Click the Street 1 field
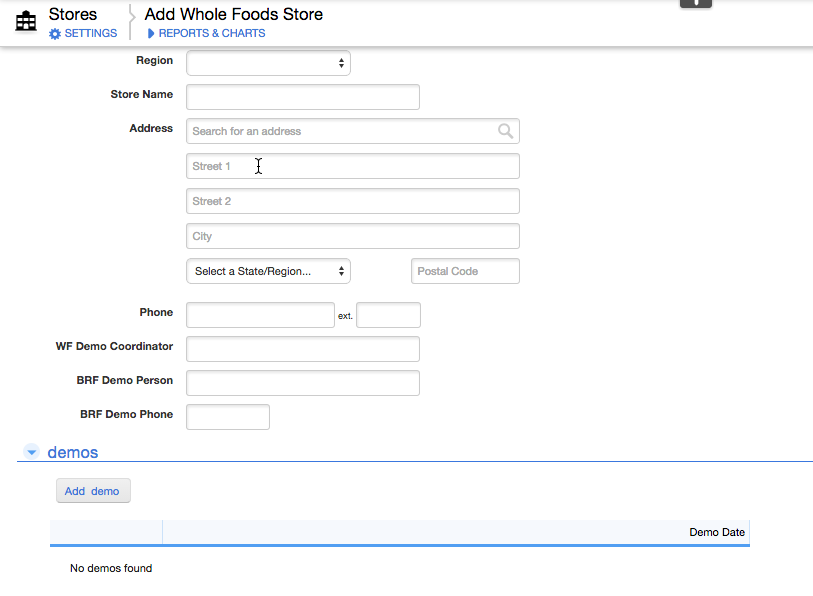This screenshot has width=813, height=596. click(353, 166)
